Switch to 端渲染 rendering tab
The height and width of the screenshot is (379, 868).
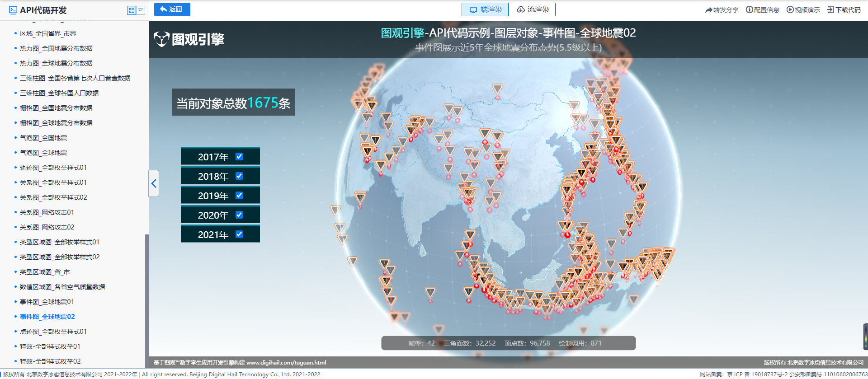click(x=485, y=9)
